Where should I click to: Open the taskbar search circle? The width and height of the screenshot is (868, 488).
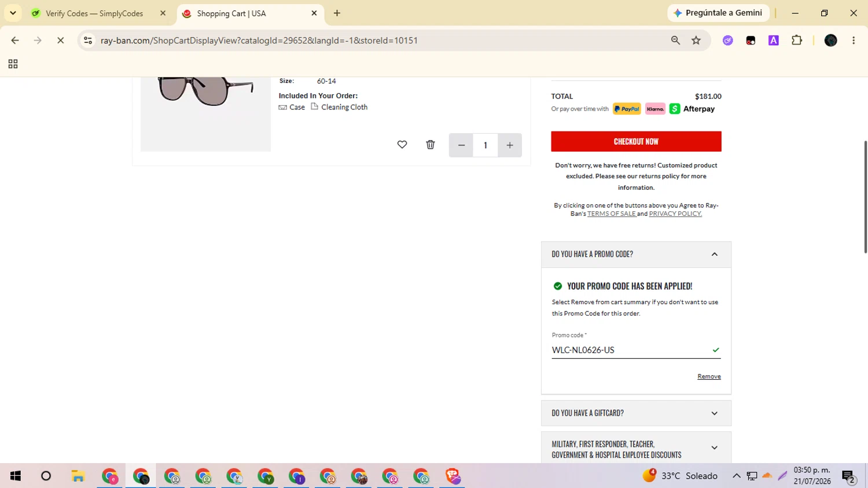(x=46, y=476)
